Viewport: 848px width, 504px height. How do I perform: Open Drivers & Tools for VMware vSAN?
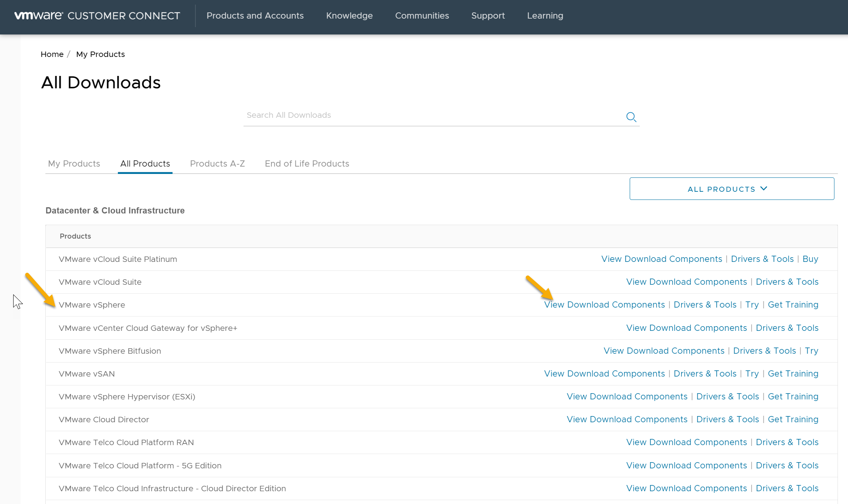(705, 373)
